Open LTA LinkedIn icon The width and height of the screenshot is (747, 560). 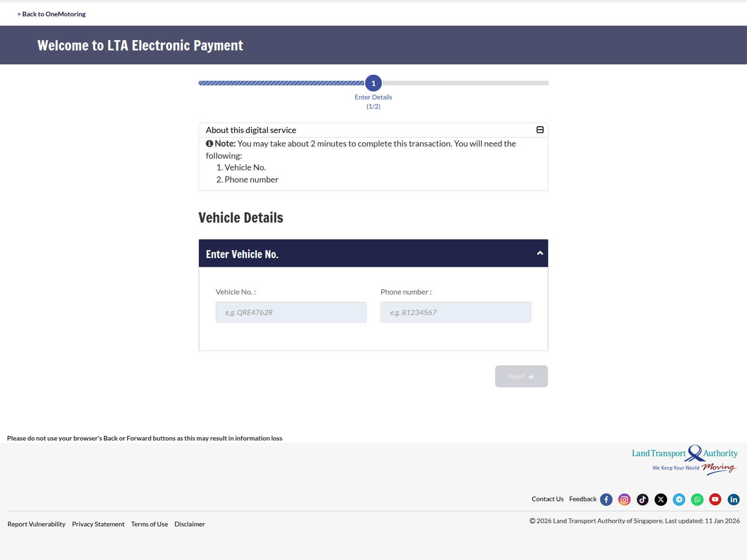733,499
